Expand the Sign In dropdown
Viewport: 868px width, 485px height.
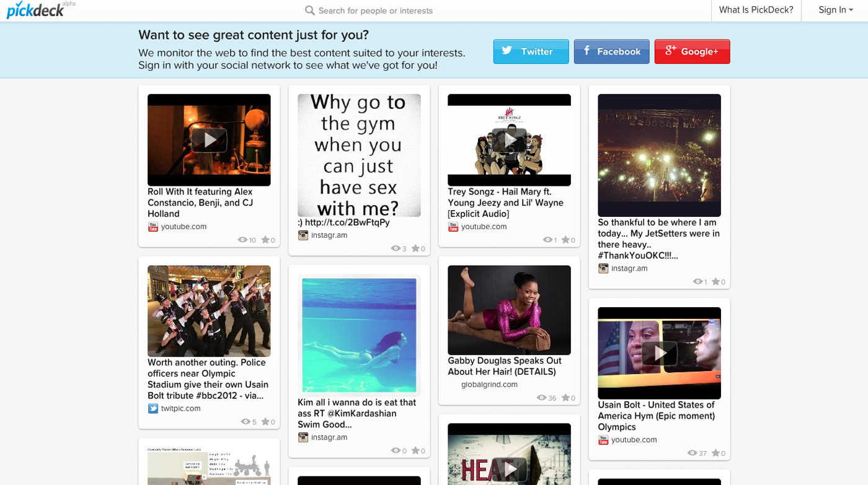pyautogui.click(x=835, y=10)
